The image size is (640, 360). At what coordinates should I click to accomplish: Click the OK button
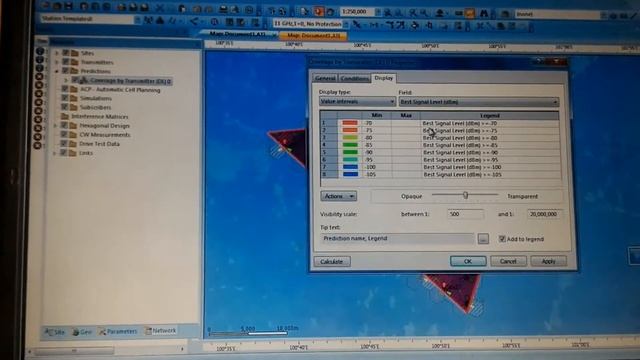pyautogui.click(x=468, y=261)
